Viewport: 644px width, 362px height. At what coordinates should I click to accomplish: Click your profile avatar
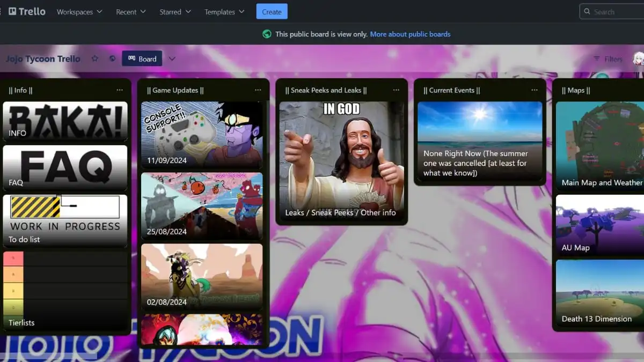click(x=639, y=58)
